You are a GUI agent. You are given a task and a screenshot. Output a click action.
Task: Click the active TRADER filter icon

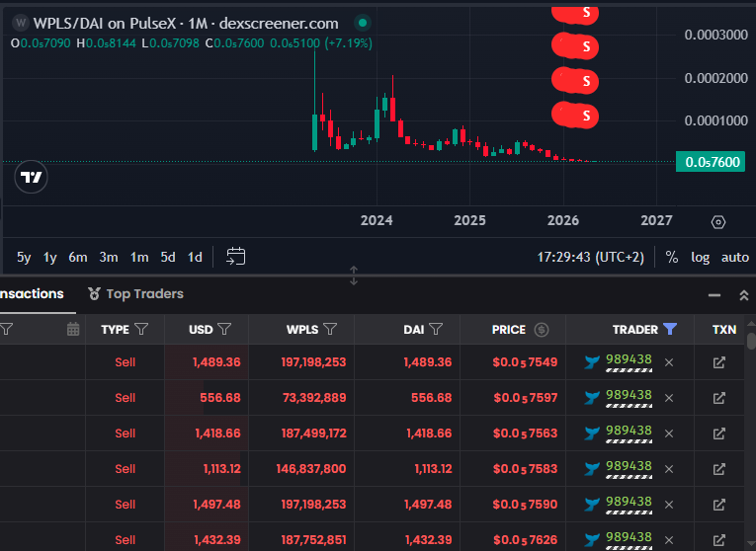coord(670,329)
